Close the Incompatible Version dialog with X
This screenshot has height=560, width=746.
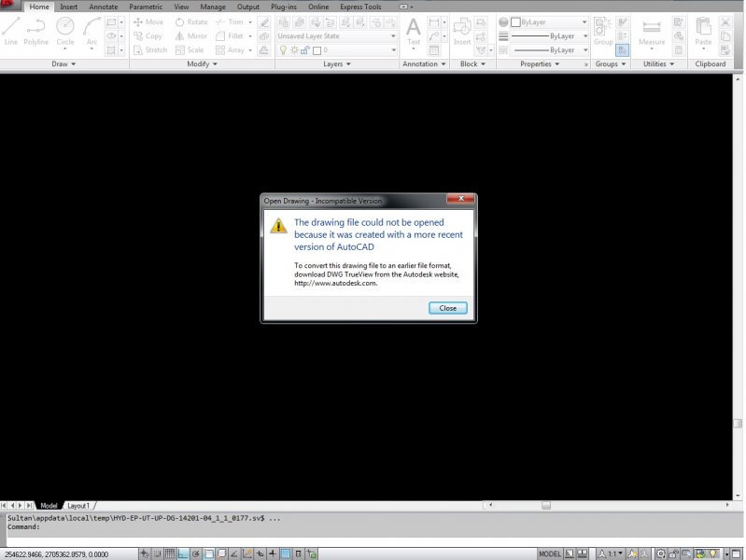coord(459,200)
